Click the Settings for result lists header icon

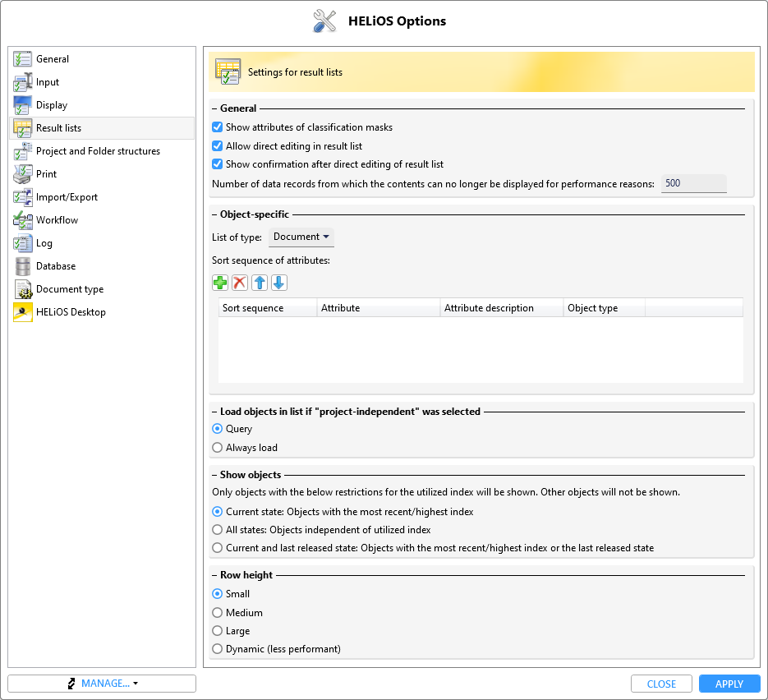point(228,72)
